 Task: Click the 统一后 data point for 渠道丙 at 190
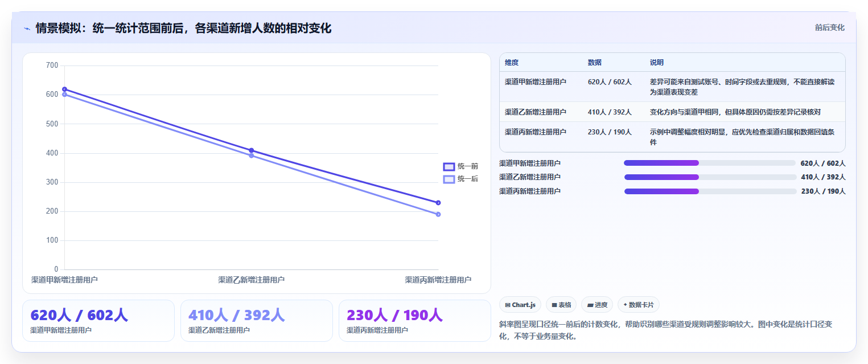(x=438, y=214)
